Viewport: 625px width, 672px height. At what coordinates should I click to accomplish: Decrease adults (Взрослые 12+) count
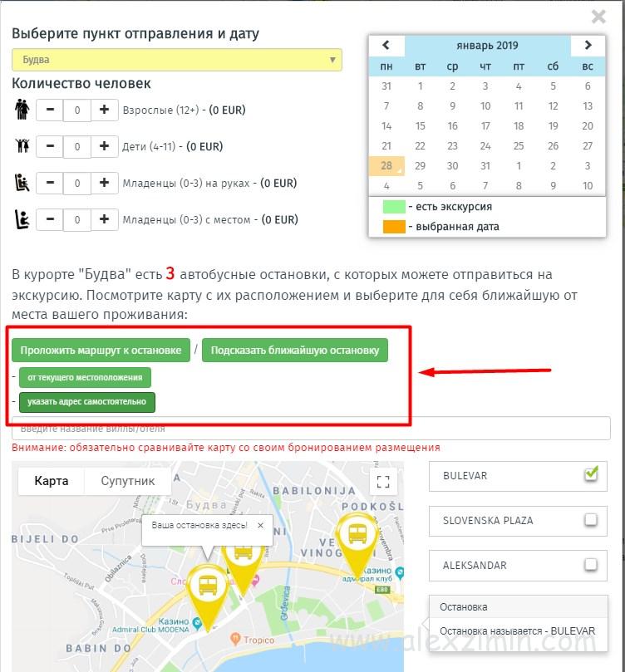(50, 110)
